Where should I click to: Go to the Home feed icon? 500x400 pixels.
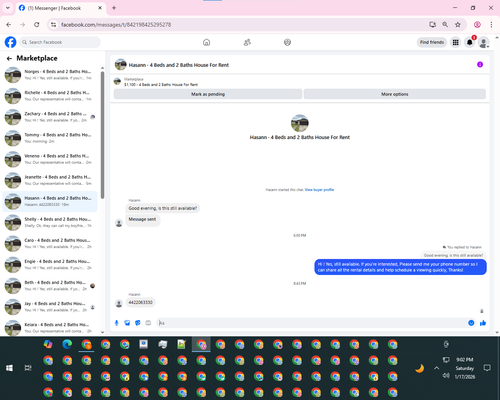(206, 42)
